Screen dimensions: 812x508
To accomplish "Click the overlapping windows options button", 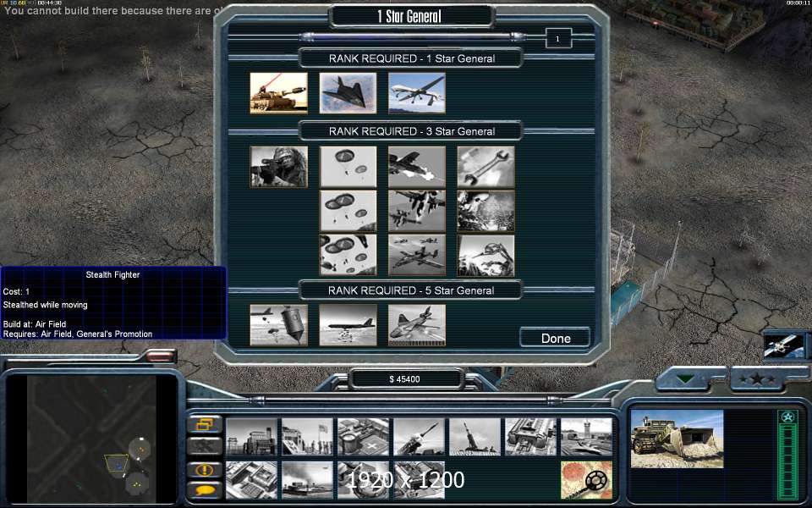I will click(205, 424).
